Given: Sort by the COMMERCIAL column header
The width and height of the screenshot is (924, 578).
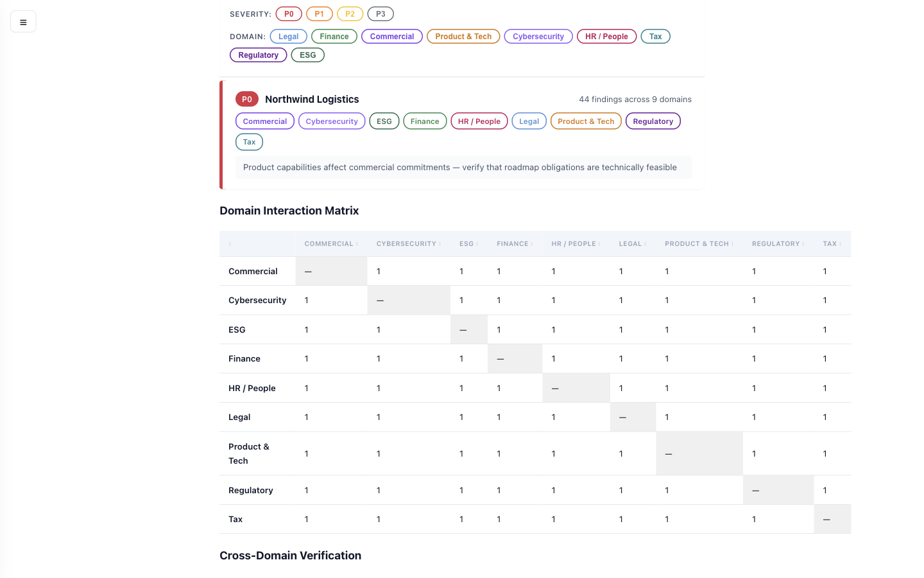Looking at the screenshot, I should [x=331, y=244].
